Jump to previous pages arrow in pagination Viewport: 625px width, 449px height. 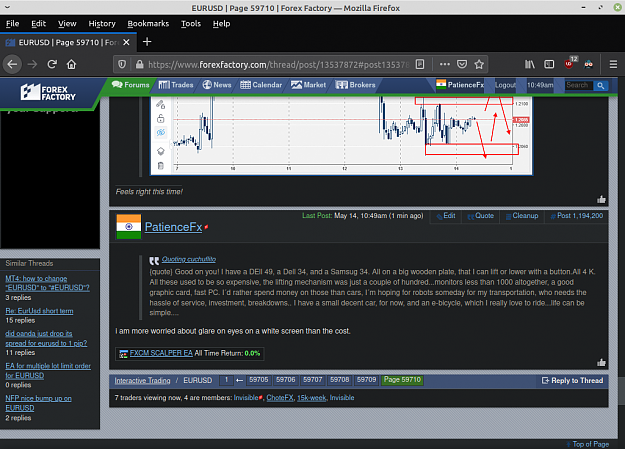[239, 380]
